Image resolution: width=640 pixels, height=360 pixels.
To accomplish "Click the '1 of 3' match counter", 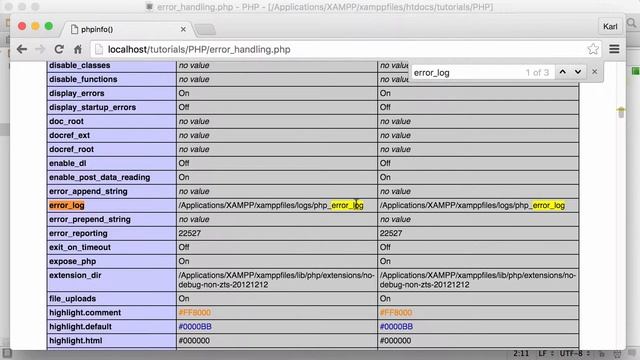I will (537, 73).
